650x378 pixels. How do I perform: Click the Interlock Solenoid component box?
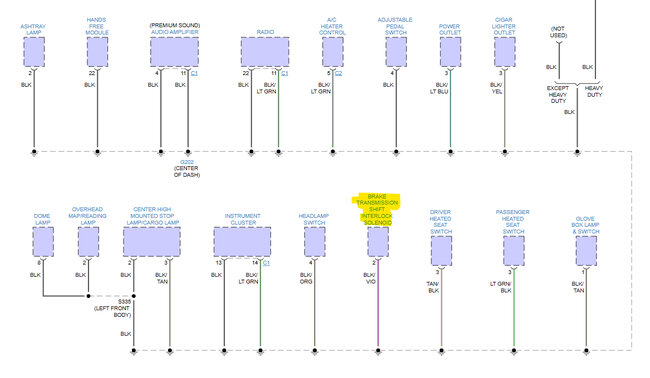(378, 242)
